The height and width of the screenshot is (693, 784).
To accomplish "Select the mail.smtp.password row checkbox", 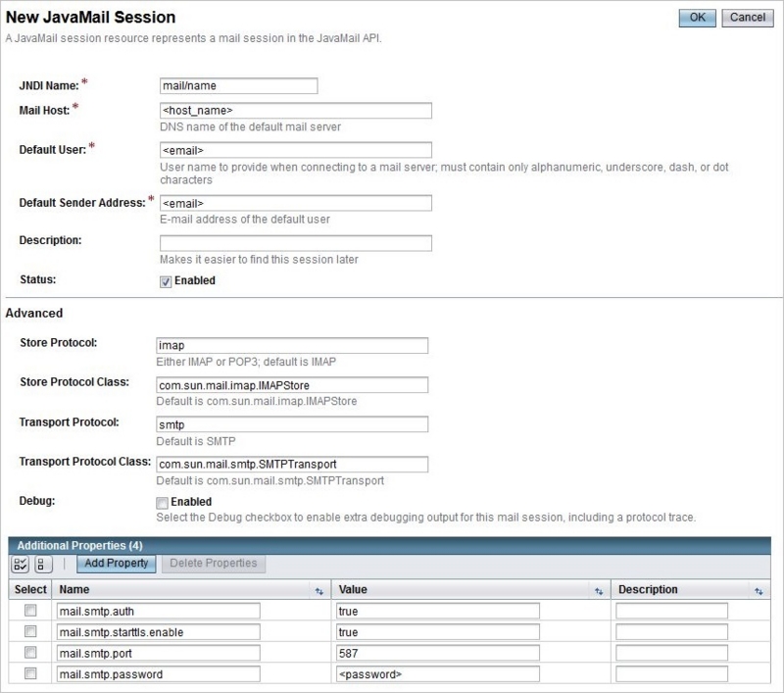I will [x=30, y=673].
